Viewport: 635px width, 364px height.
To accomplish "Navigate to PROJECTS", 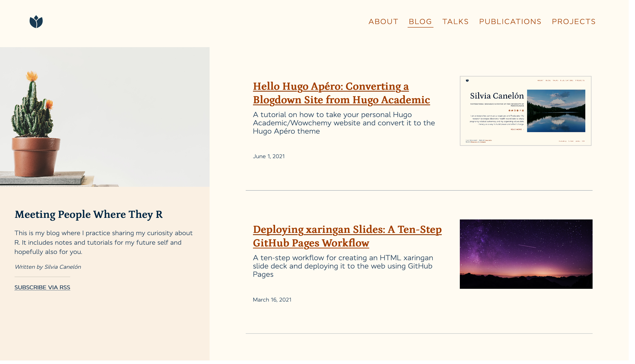I will coord(574,22).
